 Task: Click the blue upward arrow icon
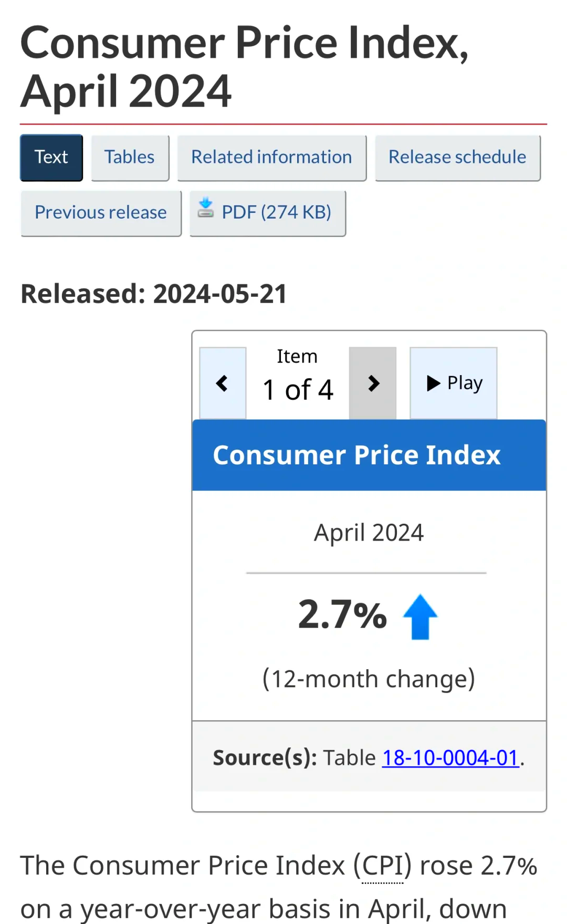tap(420, 617)
